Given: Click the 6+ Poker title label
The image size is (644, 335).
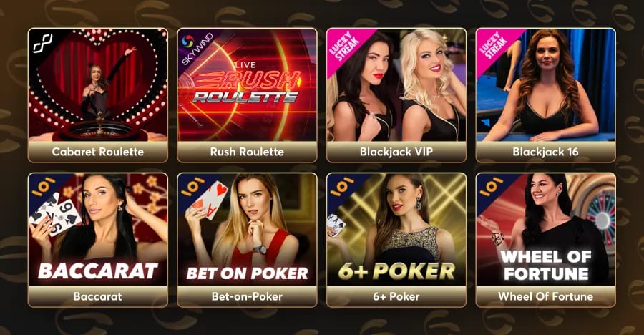Looking at the screenshot, I should pos(396,296).
